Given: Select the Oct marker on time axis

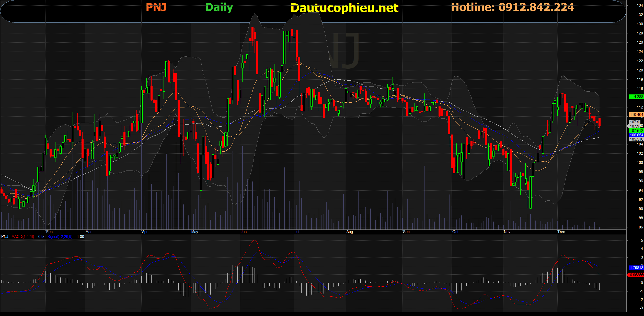Looking at the screenshot, I should 455,232.
